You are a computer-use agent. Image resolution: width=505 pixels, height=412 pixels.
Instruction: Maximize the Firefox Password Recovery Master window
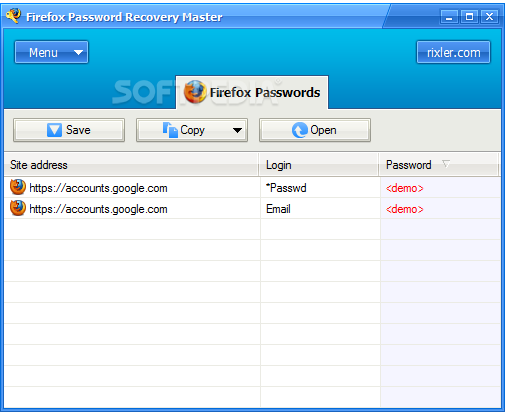pos(469,16)
